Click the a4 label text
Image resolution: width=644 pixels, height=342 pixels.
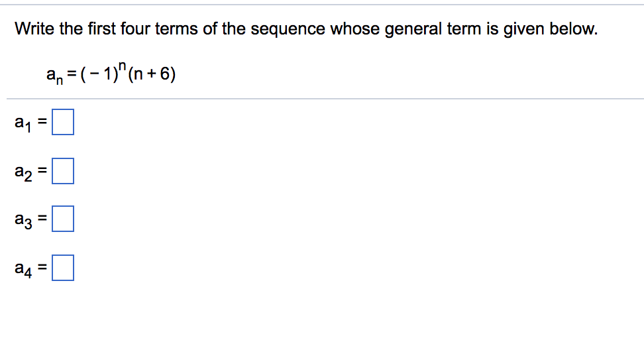coord(23,269)
